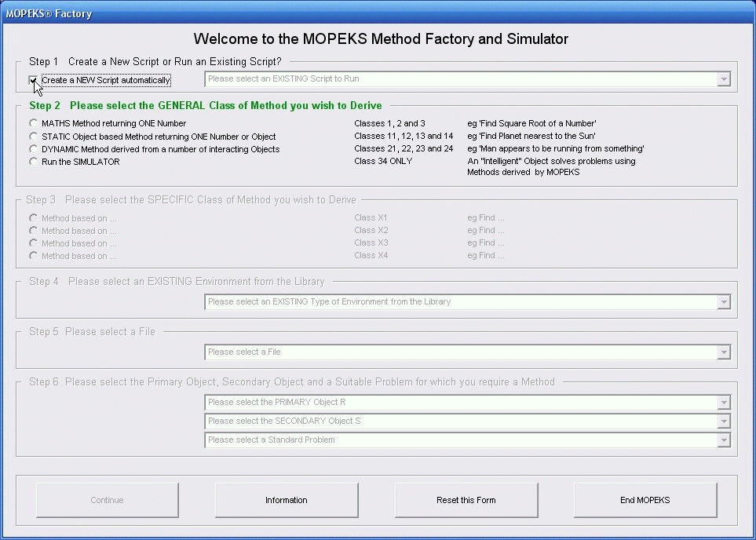This screenshot has height=540, width=756.
Task: Click the text 'Classes 11, 12, 13 and 14'
Action: coord(404,136)
